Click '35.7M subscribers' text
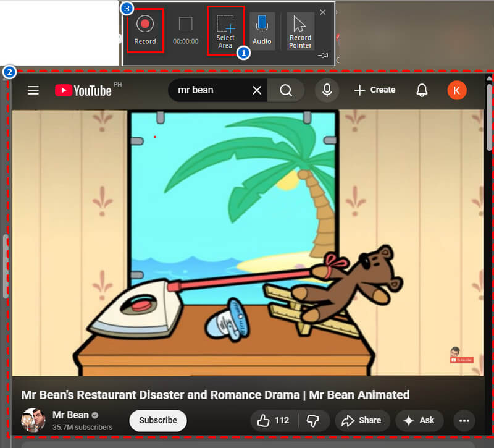494x448 pixels. (x=82, y=427)
